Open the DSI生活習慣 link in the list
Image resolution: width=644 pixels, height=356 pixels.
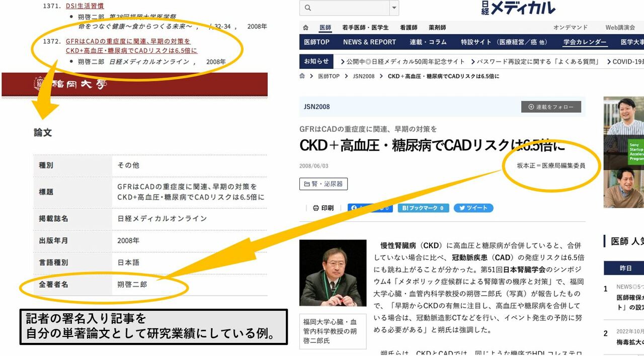point(85,6)
